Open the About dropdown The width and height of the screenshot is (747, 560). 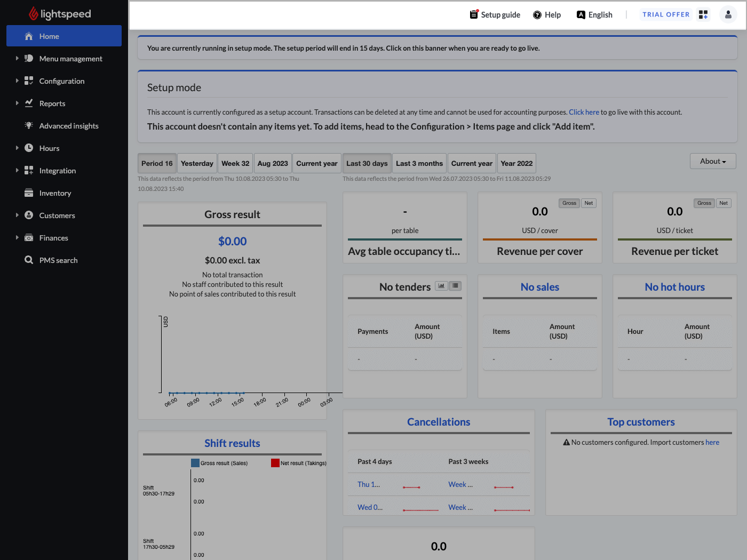713,161
